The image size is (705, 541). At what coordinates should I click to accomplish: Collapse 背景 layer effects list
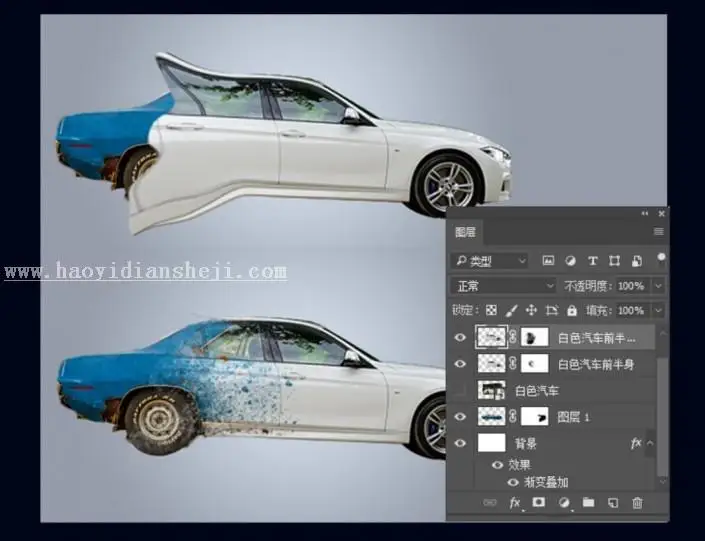point(650,443)
